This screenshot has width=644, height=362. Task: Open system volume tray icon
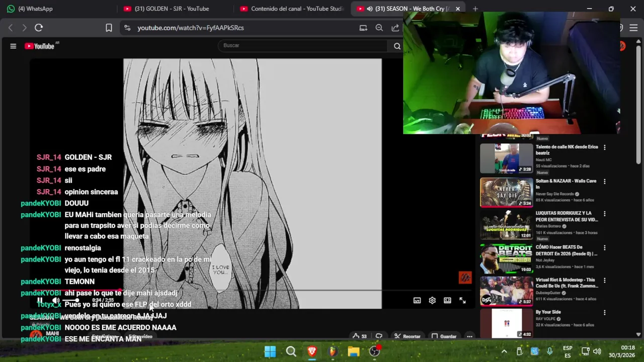597,351
